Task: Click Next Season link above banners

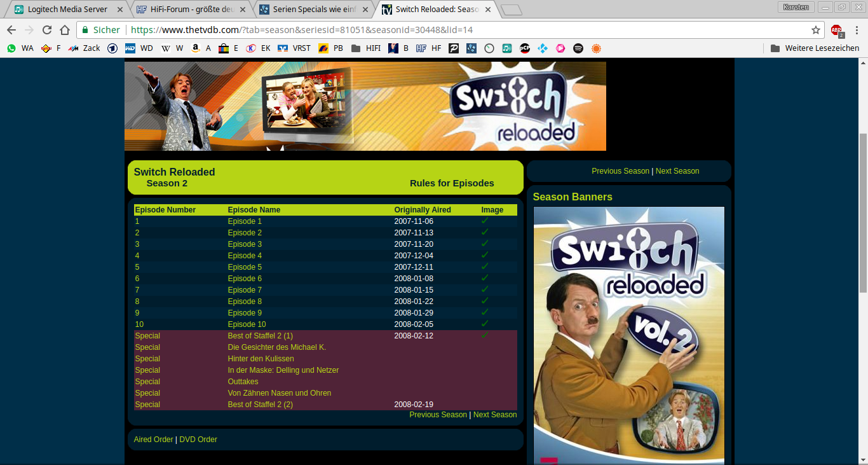Action: point(677,171)
